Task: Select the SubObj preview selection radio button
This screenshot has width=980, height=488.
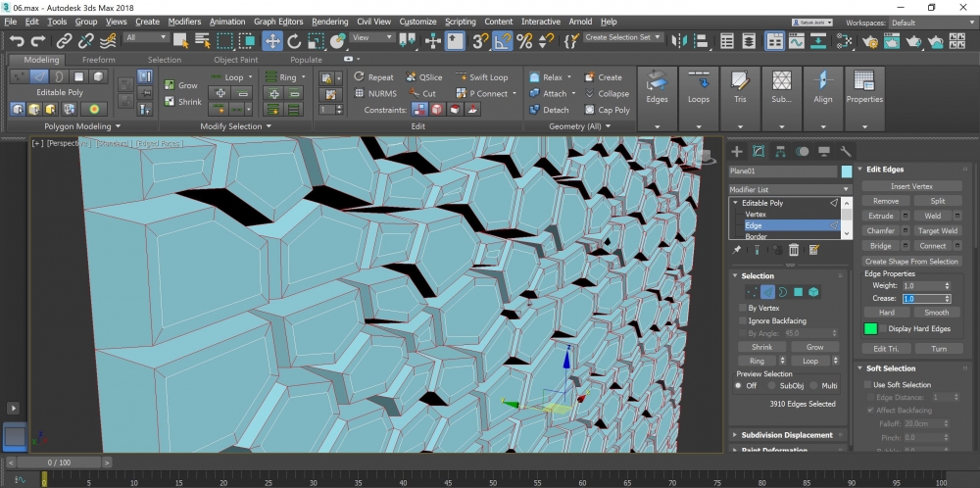Action: (771, 385)
